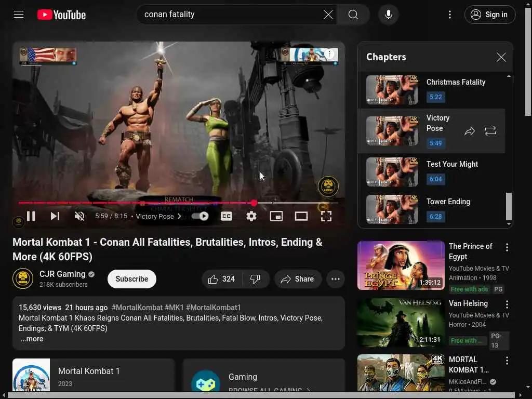Open the Mortal Kombat 1 game card
This screenshot has height=399, width=532.
tap(94, 375)
